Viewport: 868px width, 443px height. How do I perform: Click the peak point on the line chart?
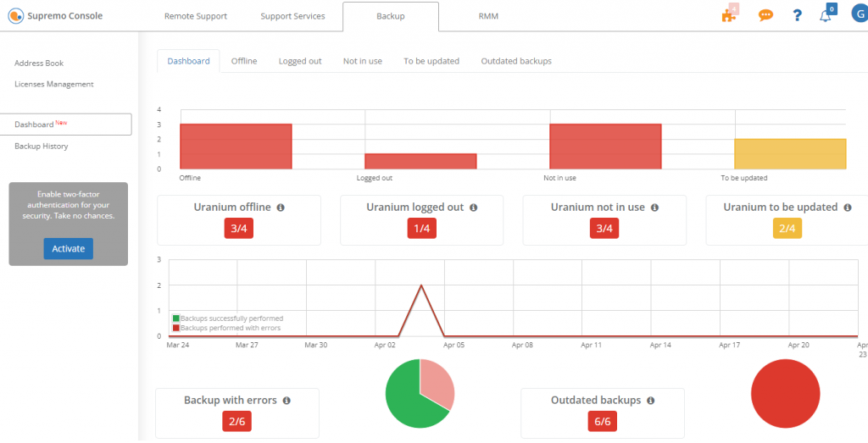click(x=421, y=285)
